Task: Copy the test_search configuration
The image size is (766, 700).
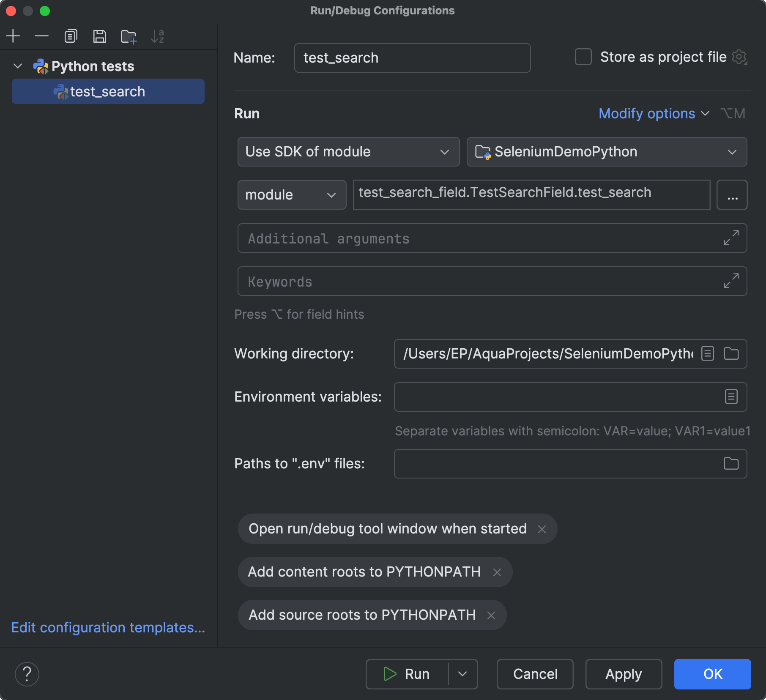Action: pos(71,36)
